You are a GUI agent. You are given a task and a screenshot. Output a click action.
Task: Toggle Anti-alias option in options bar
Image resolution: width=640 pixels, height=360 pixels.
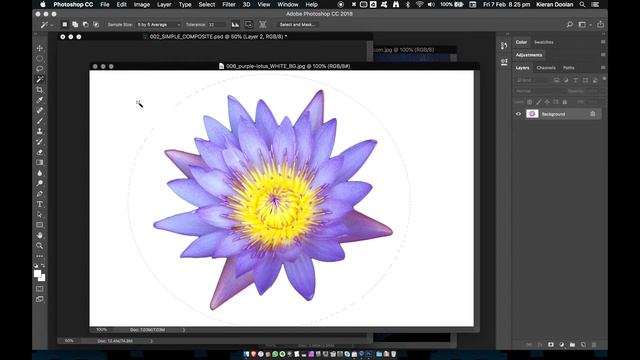point(236,24)
